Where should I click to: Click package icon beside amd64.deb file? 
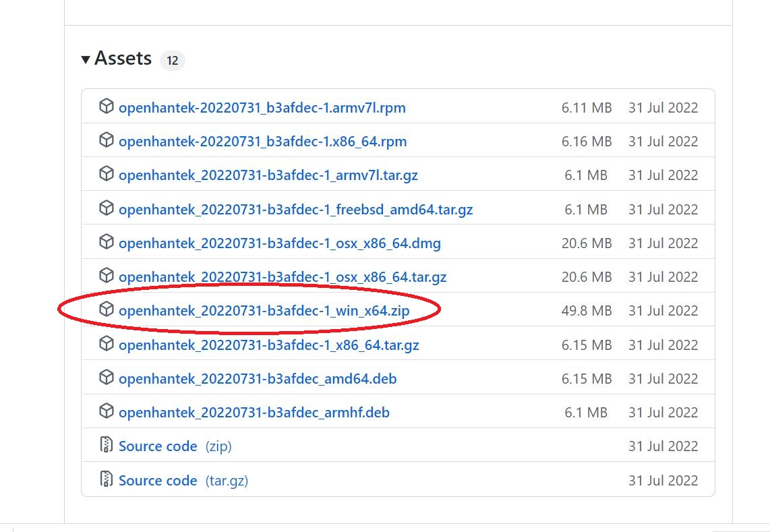(106, 378)
